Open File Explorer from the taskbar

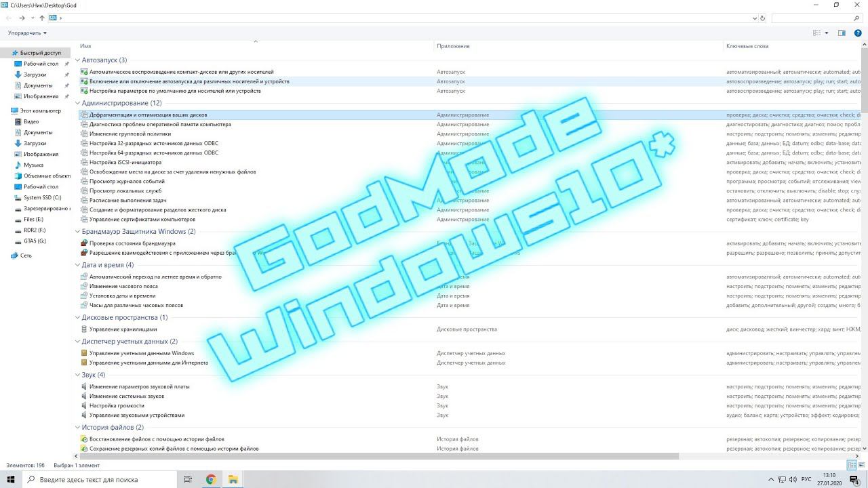pyautogui.click(x=233, y=479)
